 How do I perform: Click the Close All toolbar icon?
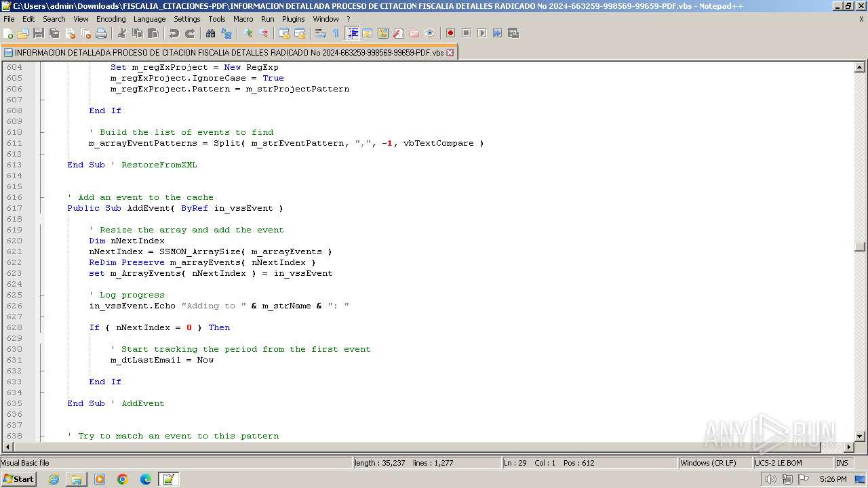point(85,33)
